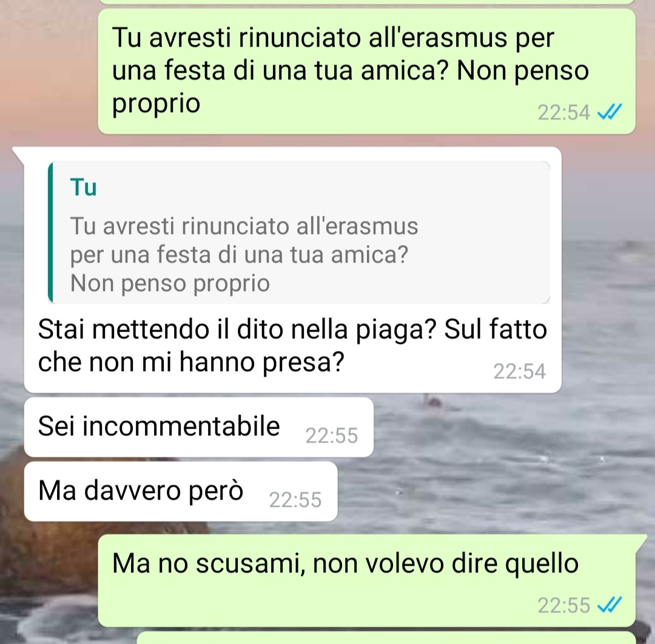The height and width of the screenshot is (644, 655).
Task: Tap the sent message about rinunciato all'erasmus
Action: click(366, 72)
